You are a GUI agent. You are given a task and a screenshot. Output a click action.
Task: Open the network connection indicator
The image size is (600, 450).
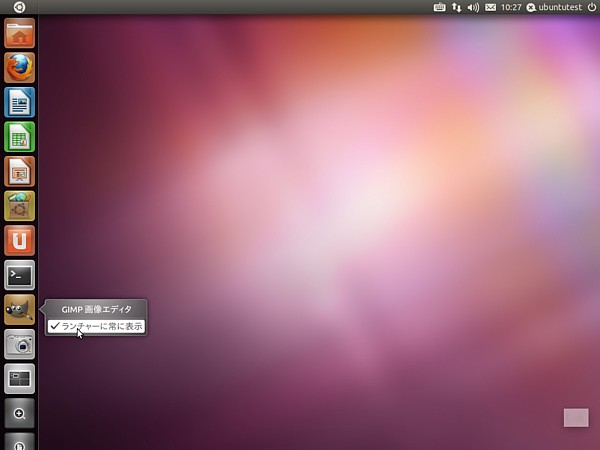456,7
